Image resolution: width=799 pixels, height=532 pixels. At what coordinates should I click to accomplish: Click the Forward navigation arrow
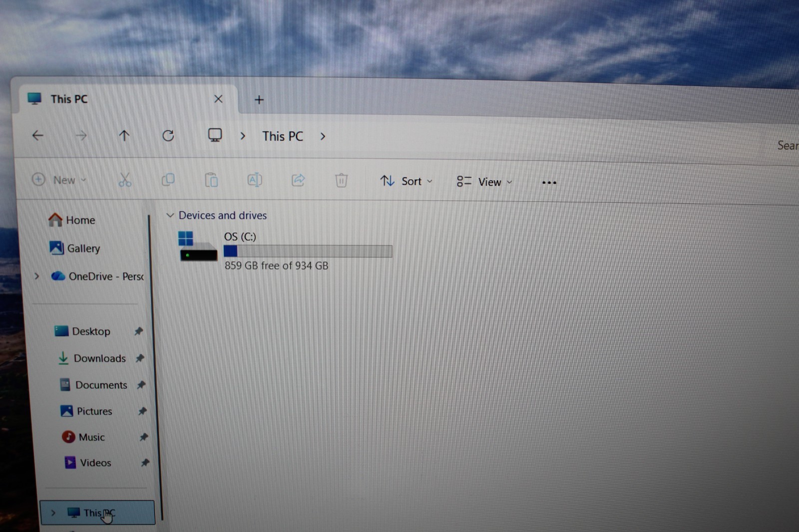pos(81,136)
